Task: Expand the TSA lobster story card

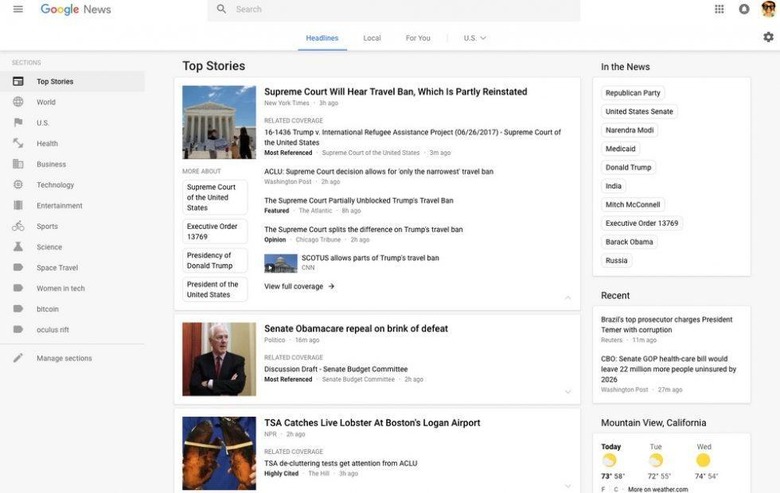Action: 568,486
